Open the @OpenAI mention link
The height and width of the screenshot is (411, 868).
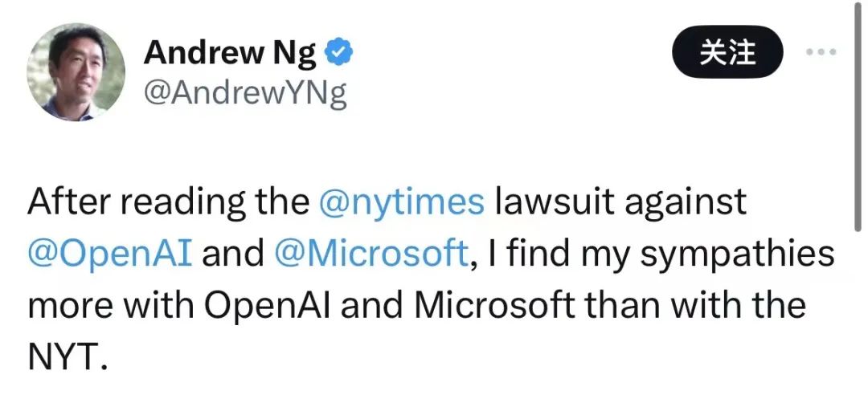pos(109,254)
